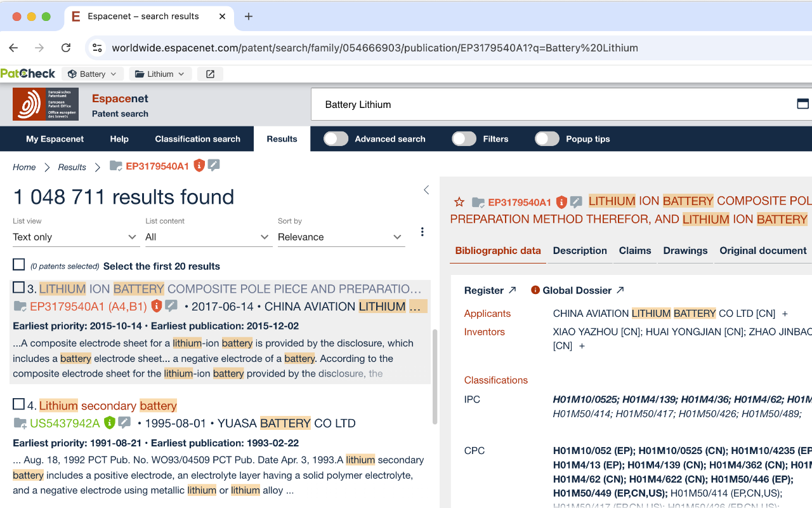Switch to Description tab
Viewport: 812px width, 508px height.
pyautogui.click(x=580, y=251)
